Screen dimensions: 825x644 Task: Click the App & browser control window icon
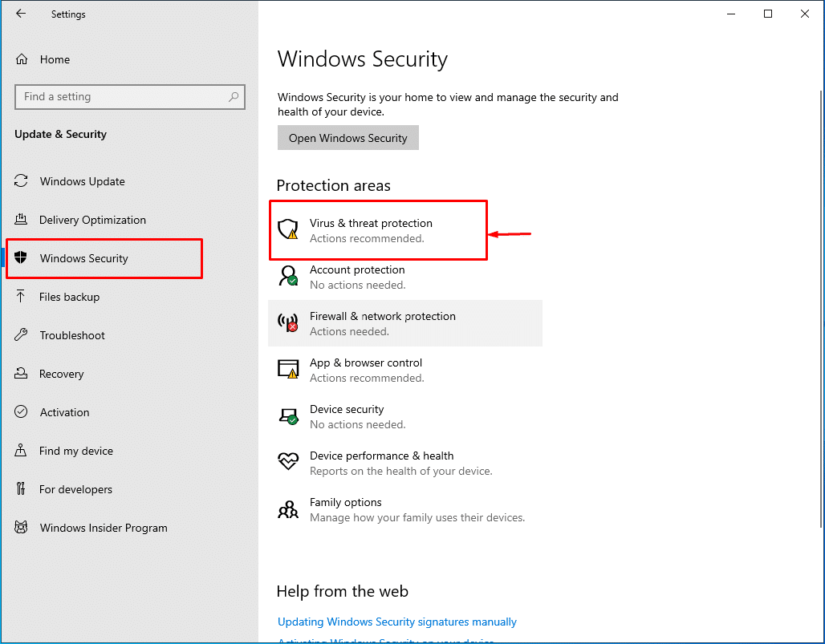(x=288, y=369)
